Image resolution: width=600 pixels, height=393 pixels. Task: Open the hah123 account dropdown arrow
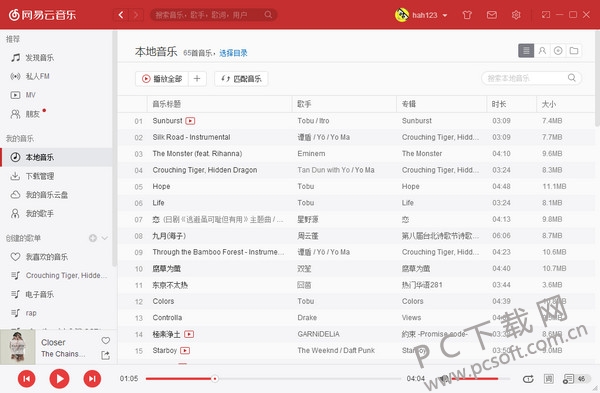[x=445, y=15]
